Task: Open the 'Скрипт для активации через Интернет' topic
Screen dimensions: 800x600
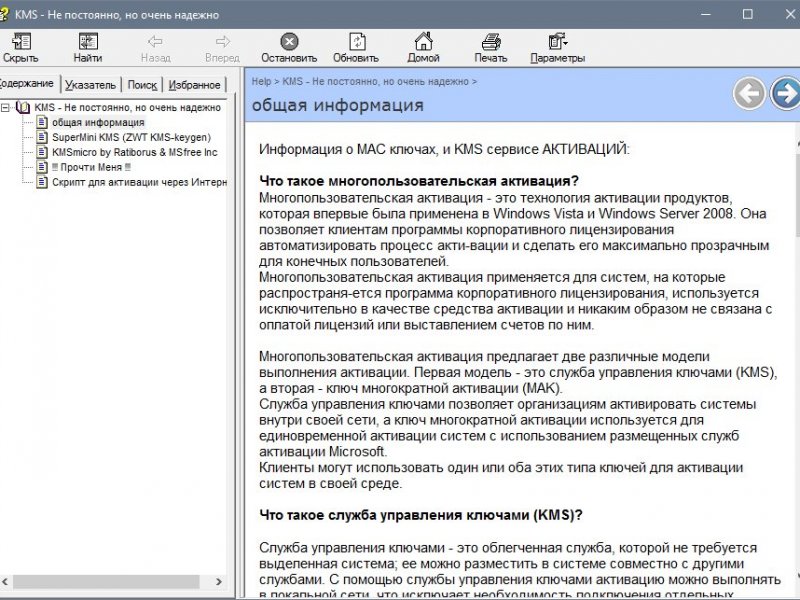Action: (x=139, y=182)
